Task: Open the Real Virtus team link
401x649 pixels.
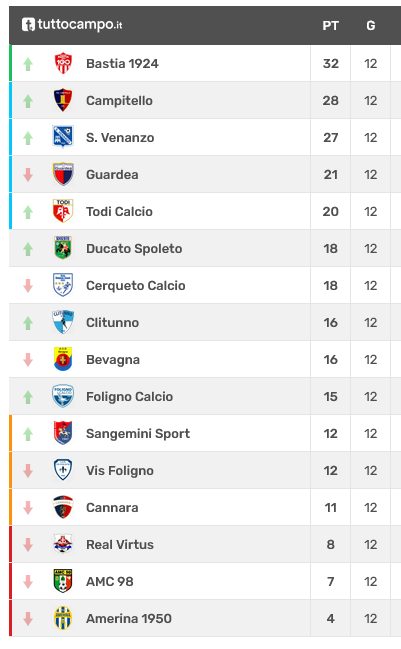Action: coord(120,544)
